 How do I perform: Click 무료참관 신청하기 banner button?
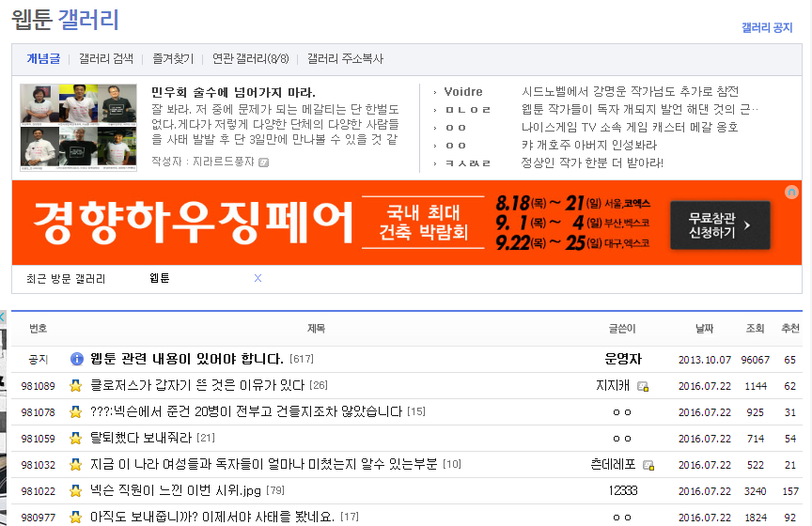720,225
